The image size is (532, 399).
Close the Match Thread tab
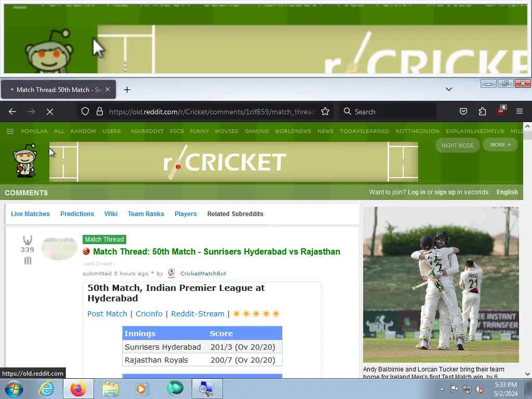point(108,89)
